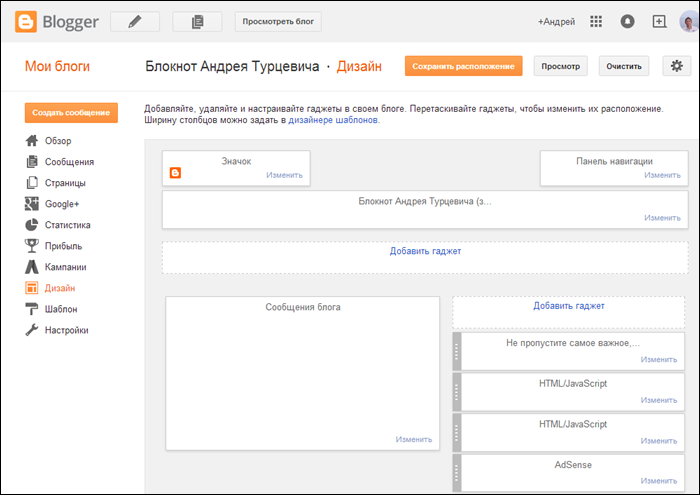Click the Статистика pie chart icon
This screenshot has width=700, height=495.
pyautogui.click(x=32, y=225)
